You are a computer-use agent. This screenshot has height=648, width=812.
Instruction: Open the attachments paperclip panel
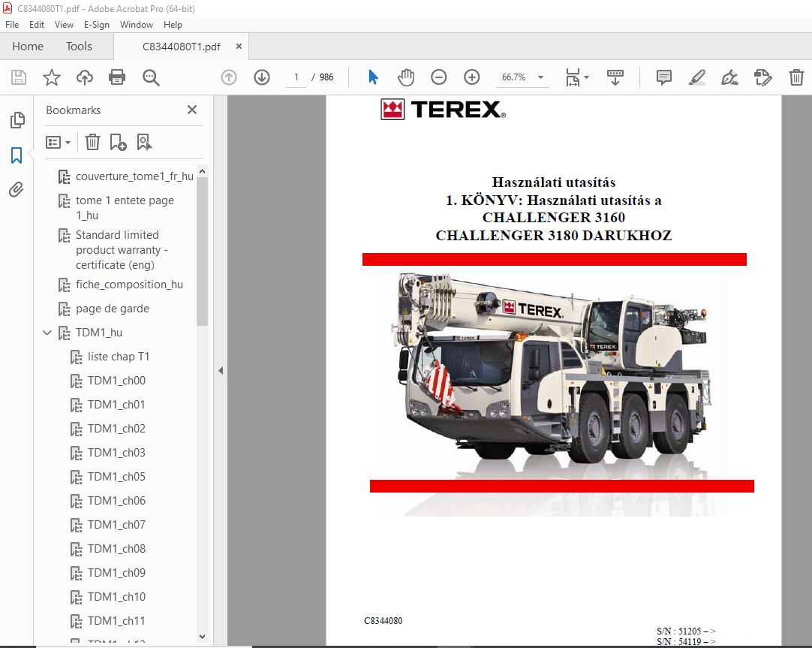pos(17,189)
